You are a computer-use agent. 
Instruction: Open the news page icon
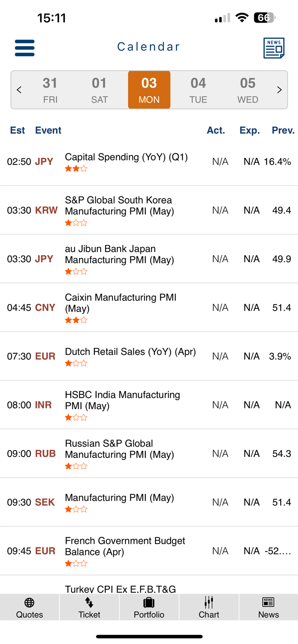pyautogui.click(x=274, y=48)
